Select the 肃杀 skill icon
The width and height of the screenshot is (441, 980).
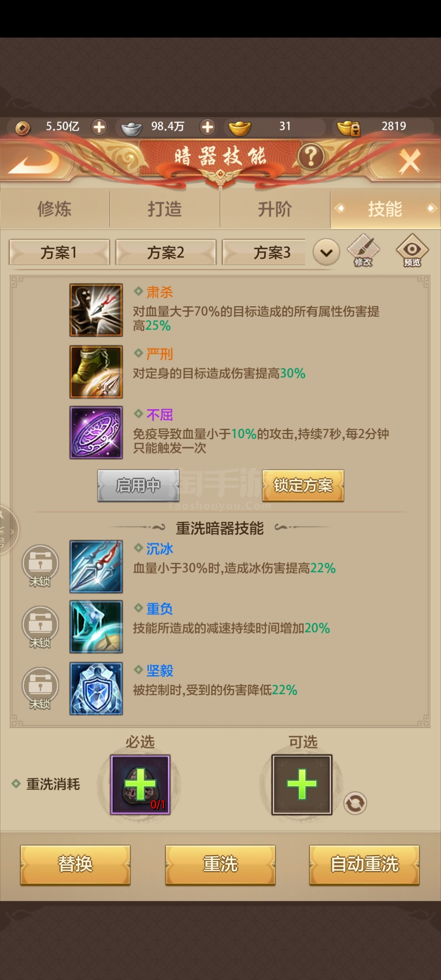click(x=96, y=310)
